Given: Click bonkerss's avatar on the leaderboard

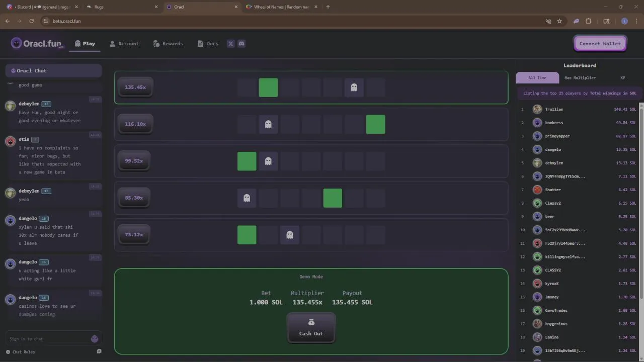Looking at the screenshot, I should (537, 123).
